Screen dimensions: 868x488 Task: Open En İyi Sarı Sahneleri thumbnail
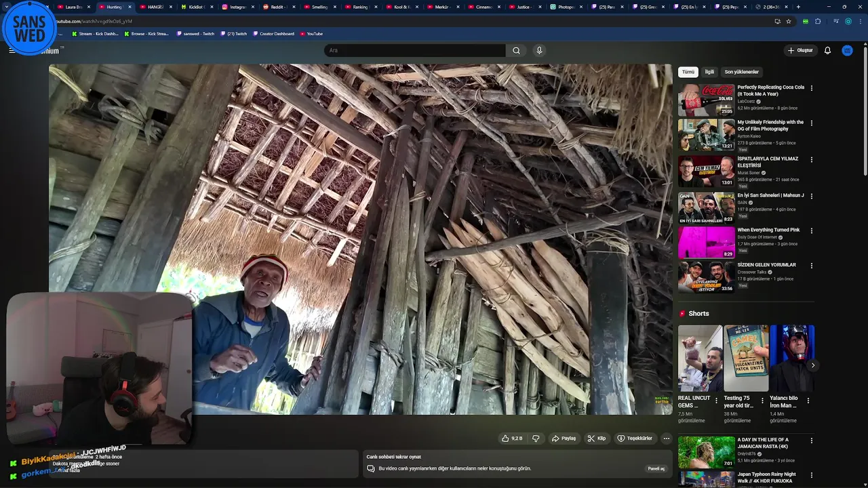pos(706,208)
